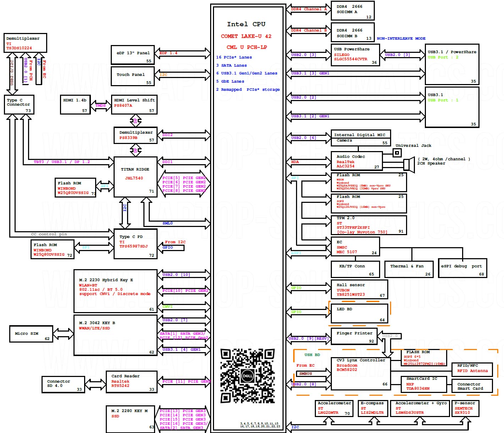Click the Thermal & Fan block

(x=409, y=269)
